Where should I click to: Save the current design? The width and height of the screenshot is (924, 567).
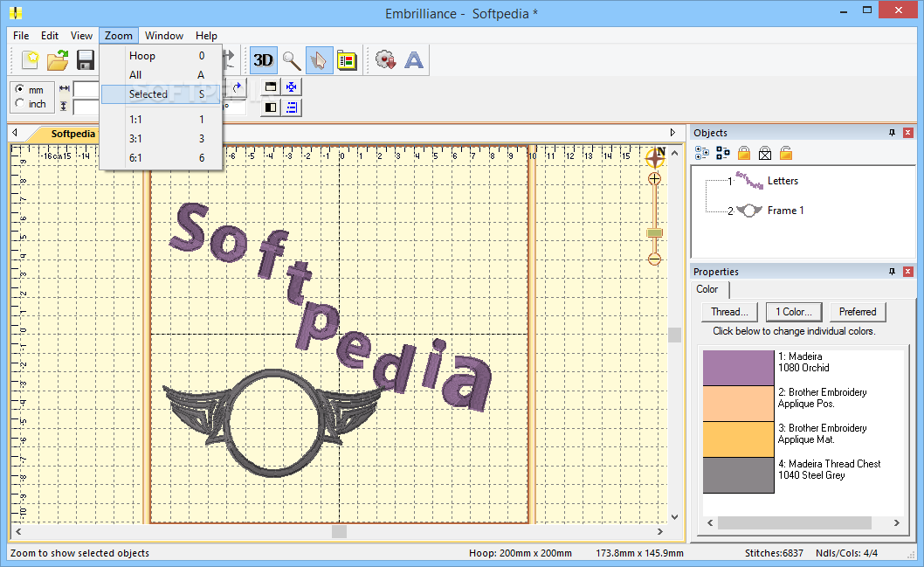(x=86, y=60)
